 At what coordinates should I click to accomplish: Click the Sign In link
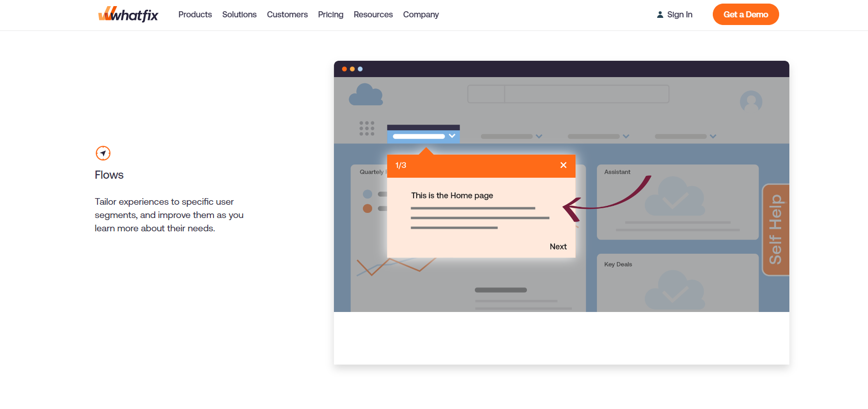click(x=674, y=14)
